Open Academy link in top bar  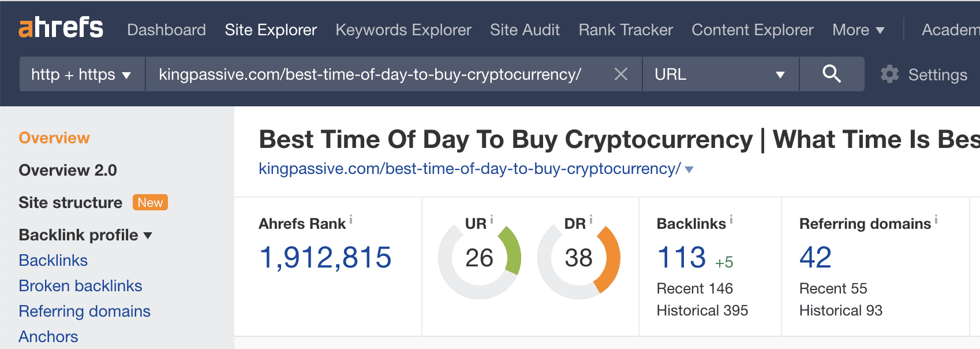tap(951, 30)
